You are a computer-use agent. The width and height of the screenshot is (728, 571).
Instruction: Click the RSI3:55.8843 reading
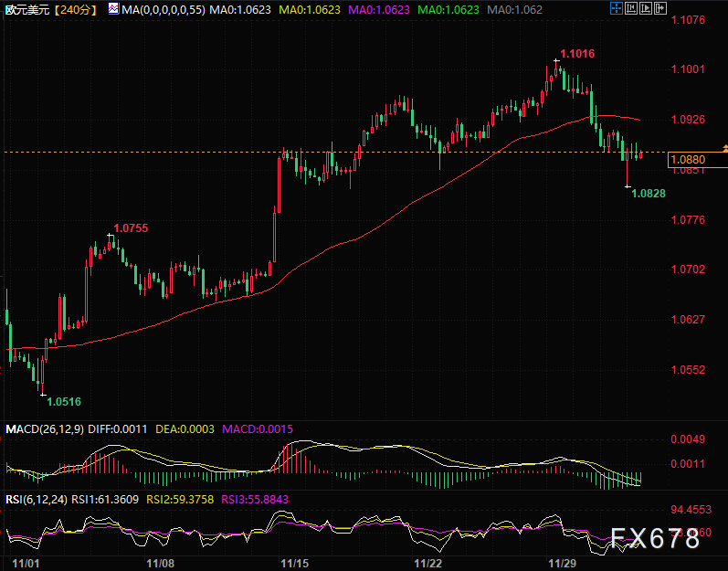[255, 500]
